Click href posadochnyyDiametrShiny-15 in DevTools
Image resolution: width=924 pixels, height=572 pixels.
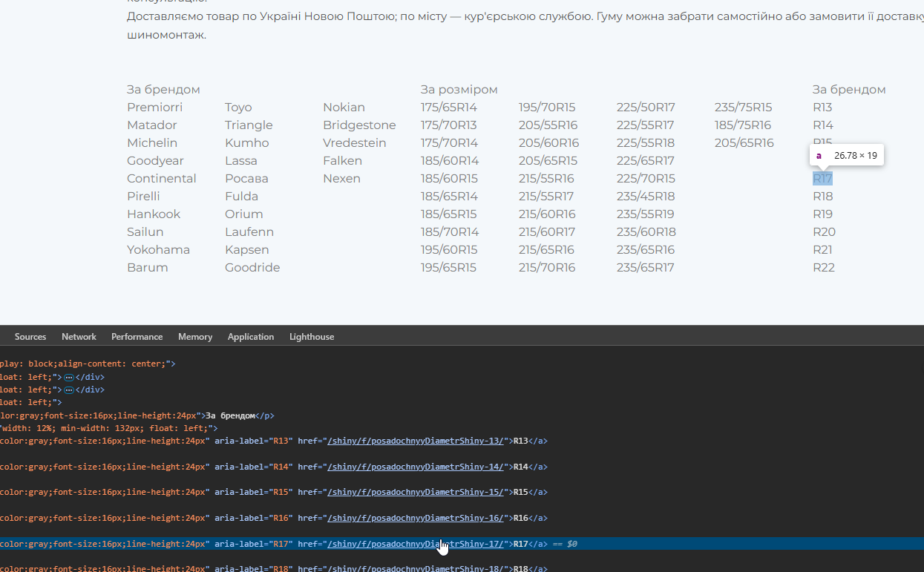tap(416, 493)
